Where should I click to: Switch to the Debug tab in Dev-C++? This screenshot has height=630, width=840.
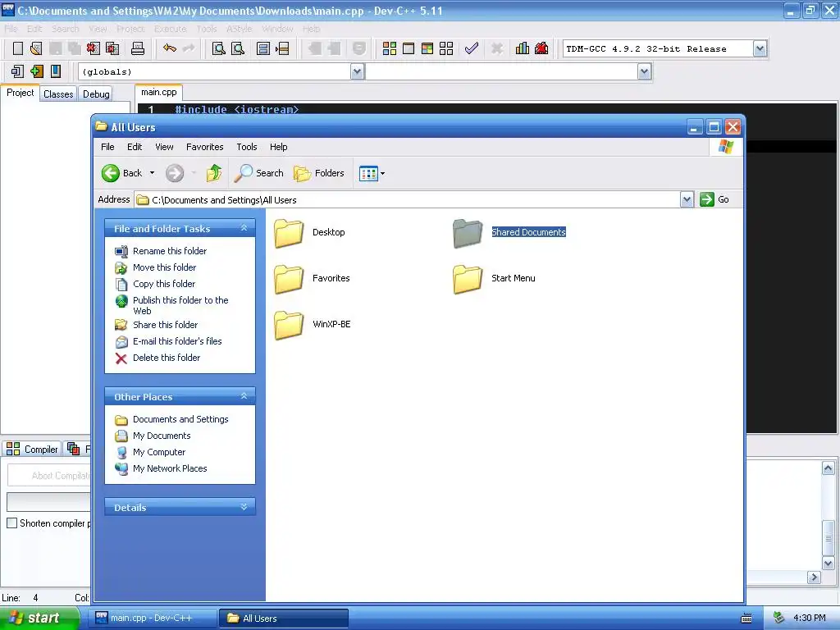point(96,94)
